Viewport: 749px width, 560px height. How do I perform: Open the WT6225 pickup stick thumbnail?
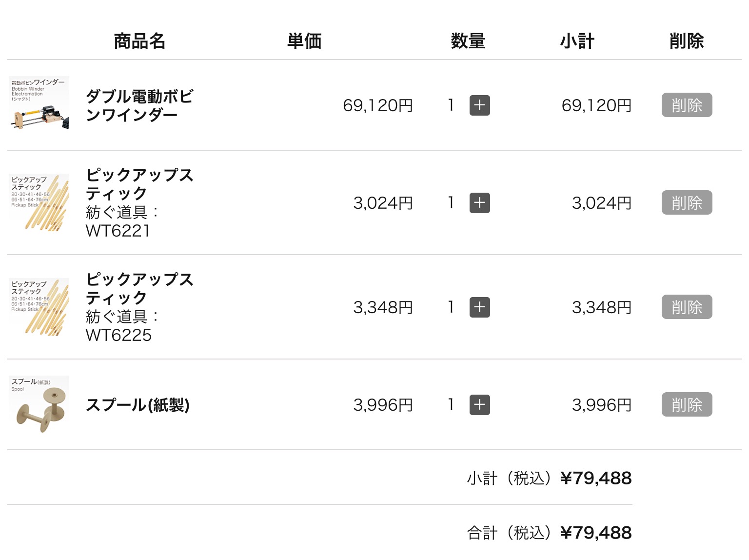[x=39, y=307]
